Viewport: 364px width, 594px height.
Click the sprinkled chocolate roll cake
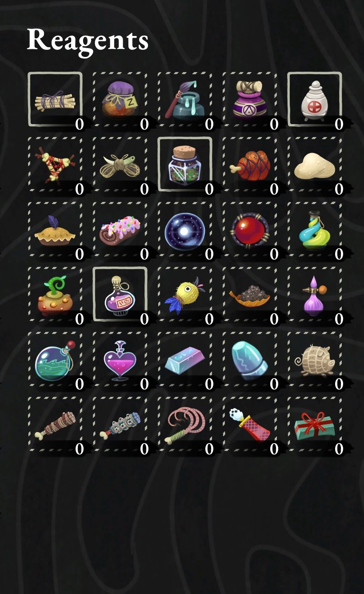(120, 230)
